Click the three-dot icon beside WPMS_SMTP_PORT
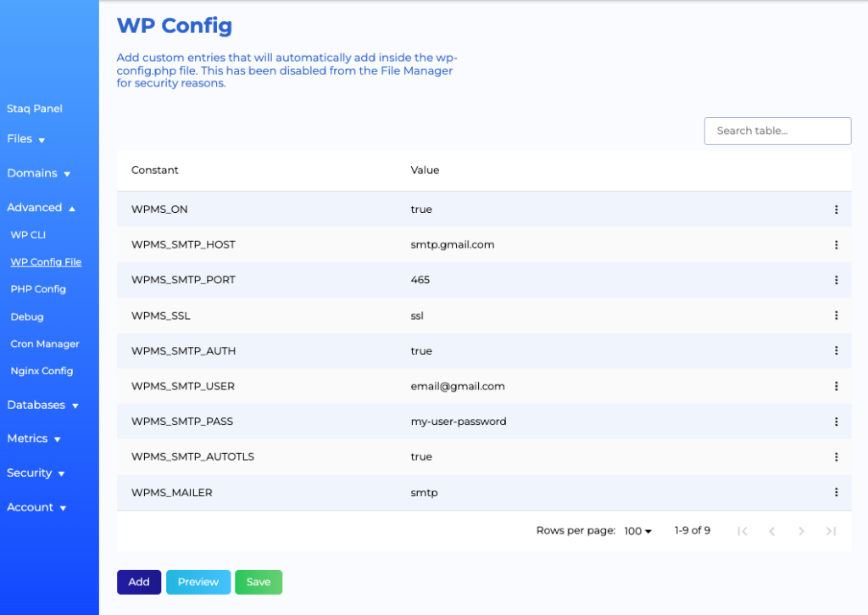The width and height of the screenshot is (868, 615). pyautogui.click(x=837, y=280)
